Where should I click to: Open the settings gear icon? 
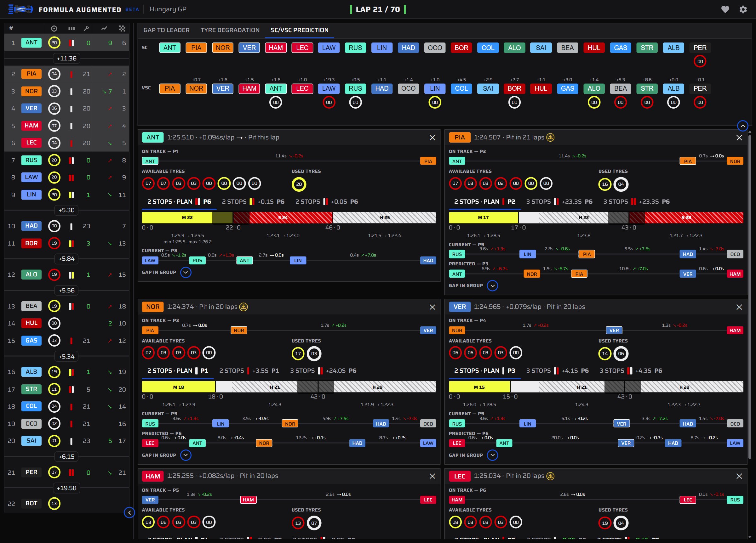[743, 9]
